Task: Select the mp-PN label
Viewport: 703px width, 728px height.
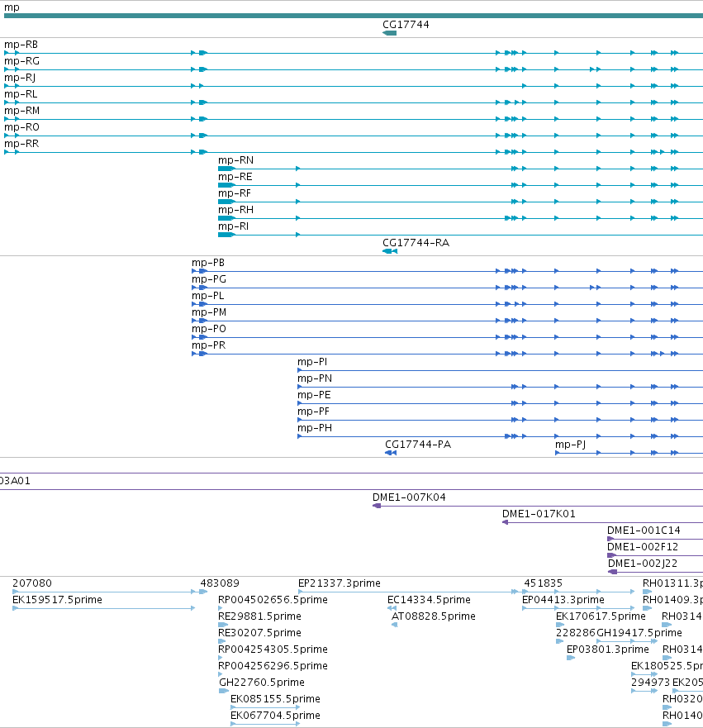Action: point(315,378)
